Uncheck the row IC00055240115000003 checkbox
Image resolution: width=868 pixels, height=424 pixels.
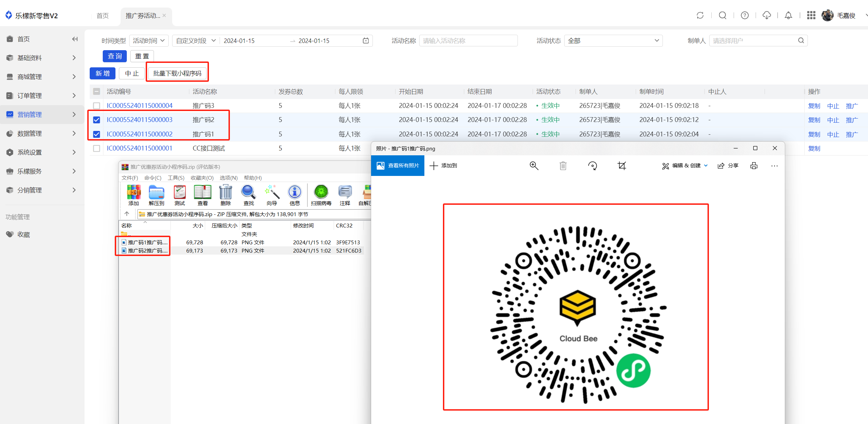(97, 120)
